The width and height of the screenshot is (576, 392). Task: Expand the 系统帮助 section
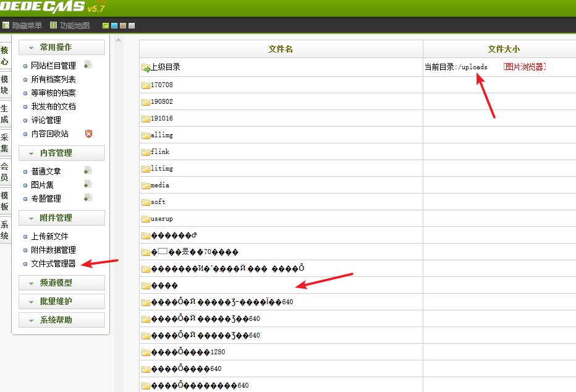(x=61, y=320)
